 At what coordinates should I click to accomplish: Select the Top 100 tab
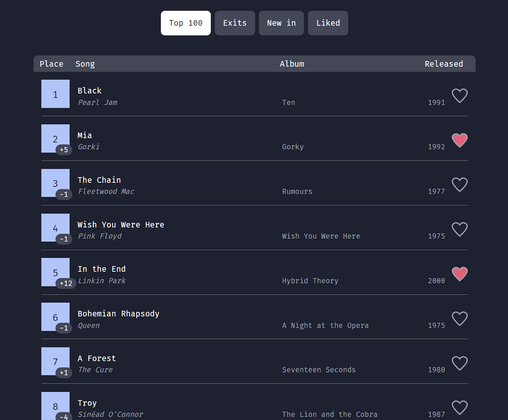click(x=186, y=23)
